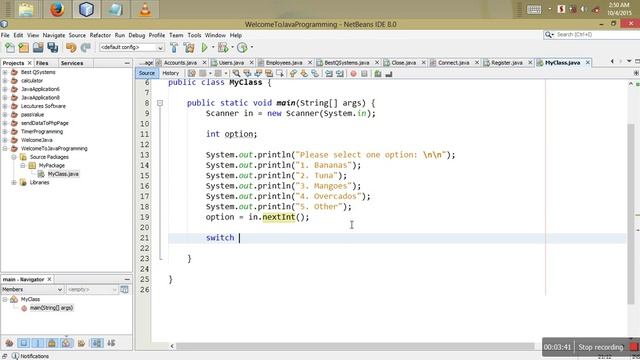Close the MyClass.java tab
This screenshot has height=360, width=640.
point(588,62)
